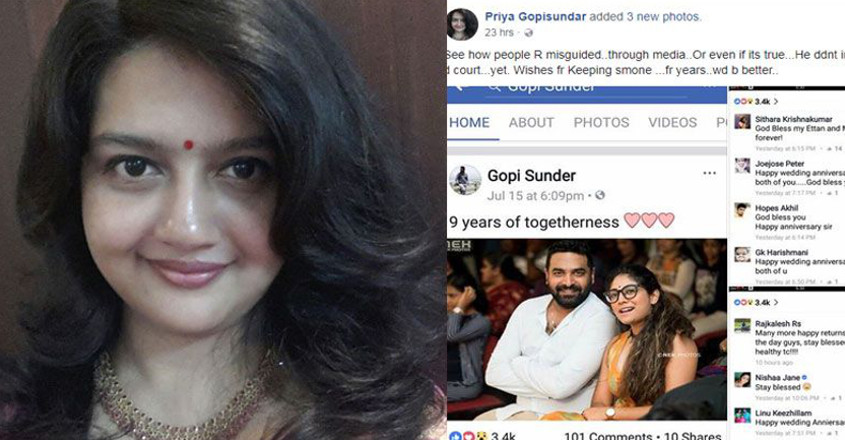Select the HOME tab
Viewport: 845px width, 440px height.
pyautogui.click(x=469, y=122)
